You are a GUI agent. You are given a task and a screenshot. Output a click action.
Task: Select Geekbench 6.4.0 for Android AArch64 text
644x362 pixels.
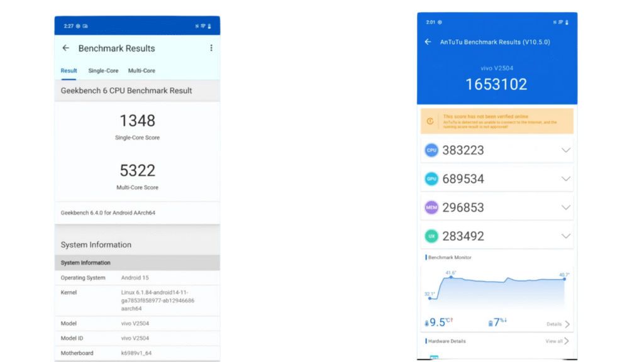(108, 212)
